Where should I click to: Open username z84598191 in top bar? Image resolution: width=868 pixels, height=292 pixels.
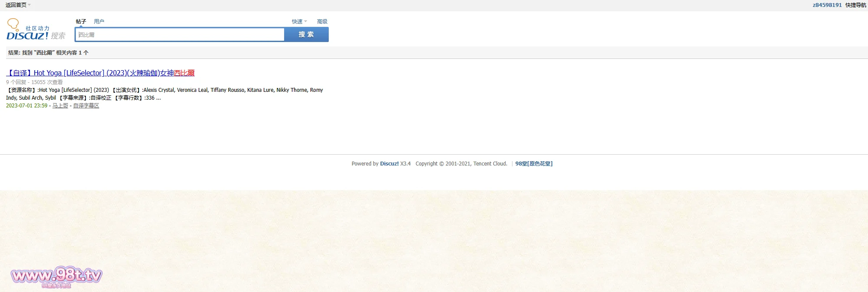coord(827,5)
